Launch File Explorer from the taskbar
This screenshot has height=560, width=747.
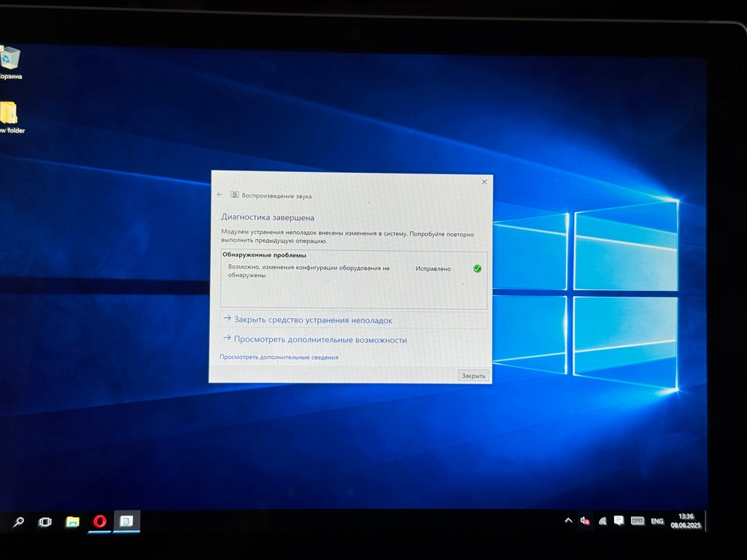pos(72,522)
